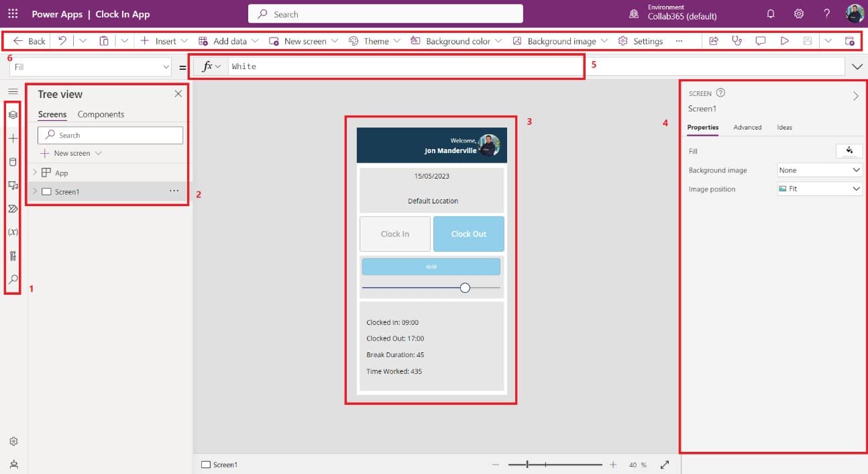Expand the Screen1 tree node
Viewport: 868px width, 474px height.
[x=35, y=191]
